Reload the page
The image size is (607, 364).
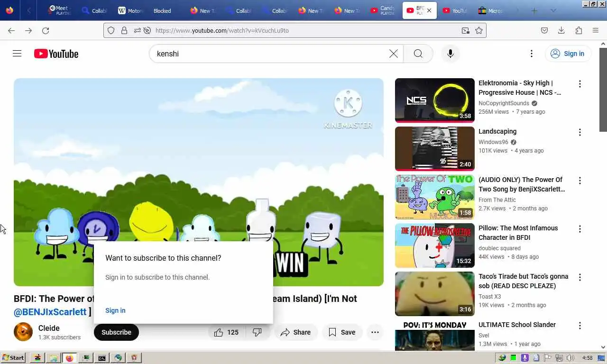tap(46, 30)
